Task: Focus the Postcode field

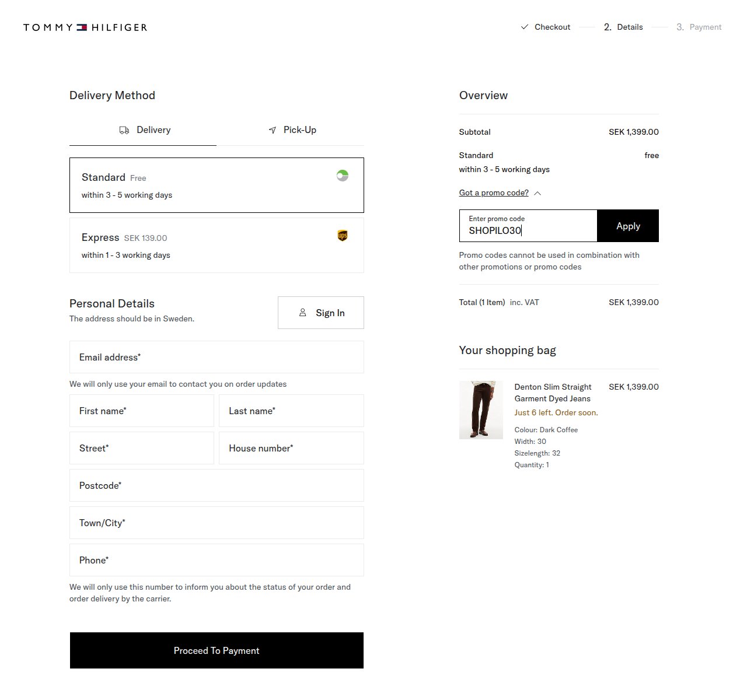Action: tap(217, 485)
